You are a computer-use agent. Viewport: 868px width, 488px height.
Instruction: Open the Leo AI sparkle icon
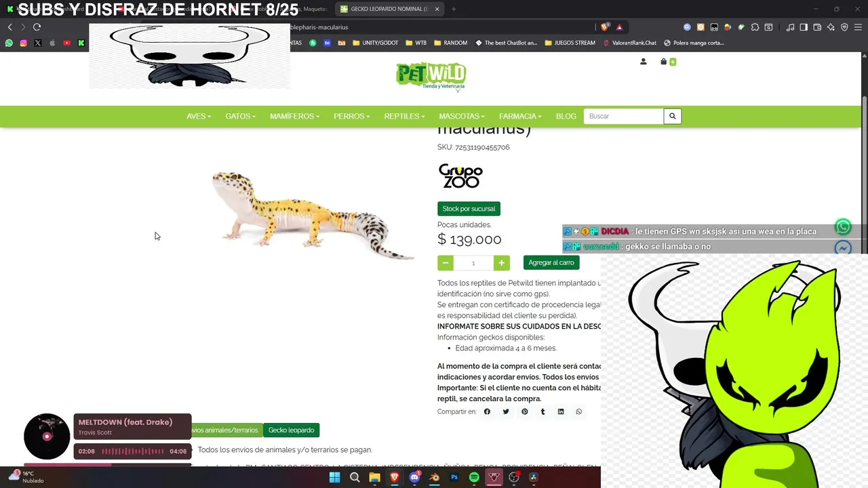[831, 27]
